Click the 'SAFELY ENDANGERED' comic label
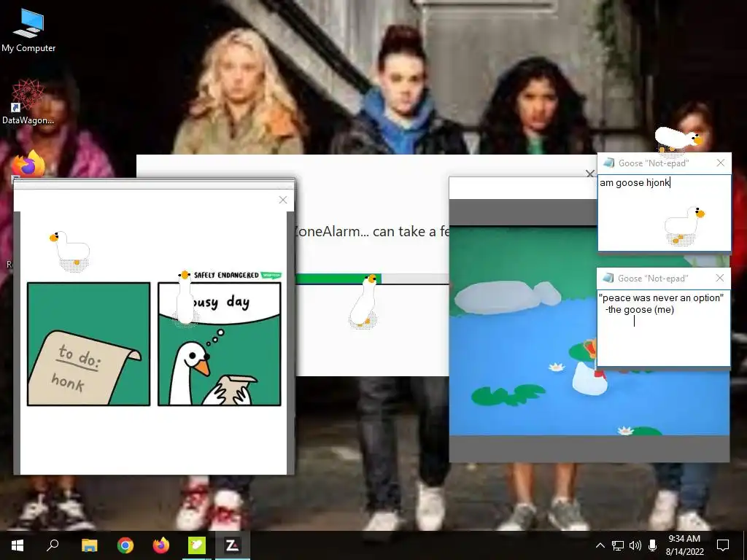Viewport: 747px width, 560px height. 226,275
